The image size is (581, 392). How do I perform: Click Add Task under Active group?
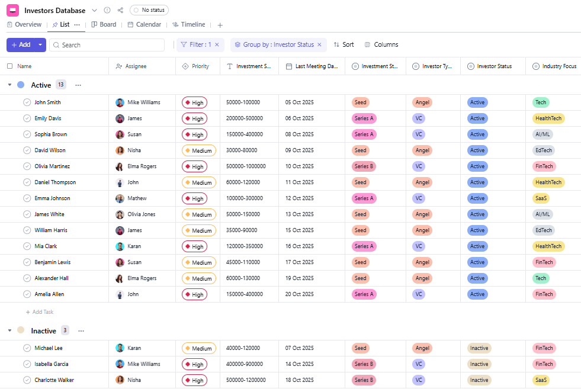[40, 312]
